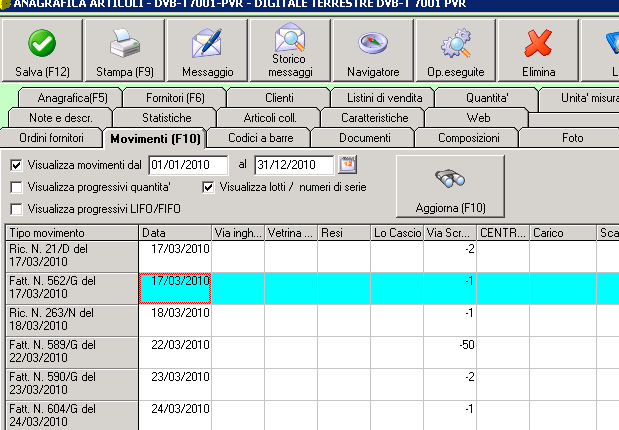Click the Via ingh... column header
Screen dimensions: 619x430
point(238,233)
